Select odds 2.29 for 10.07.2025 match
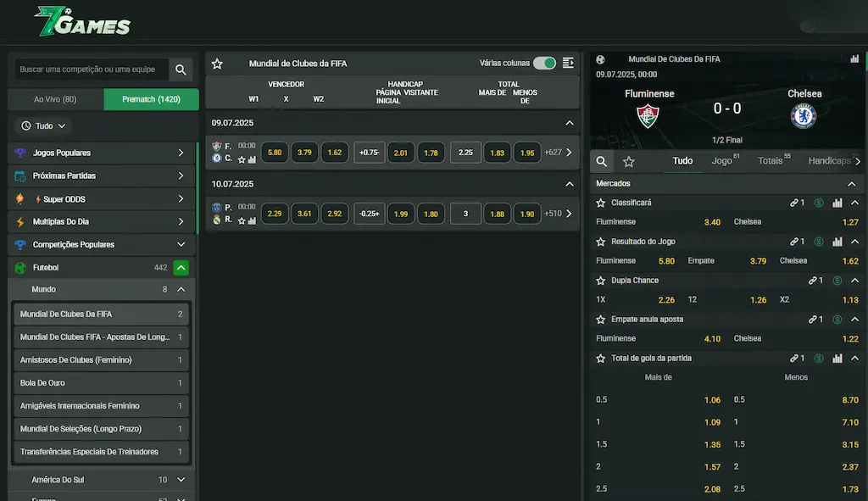The image size is (868, 501). point(275,214)
